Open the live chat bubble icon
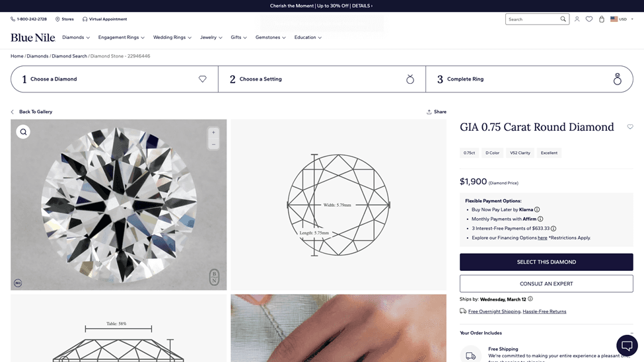The image size is (644, 362). click(627, 345)
